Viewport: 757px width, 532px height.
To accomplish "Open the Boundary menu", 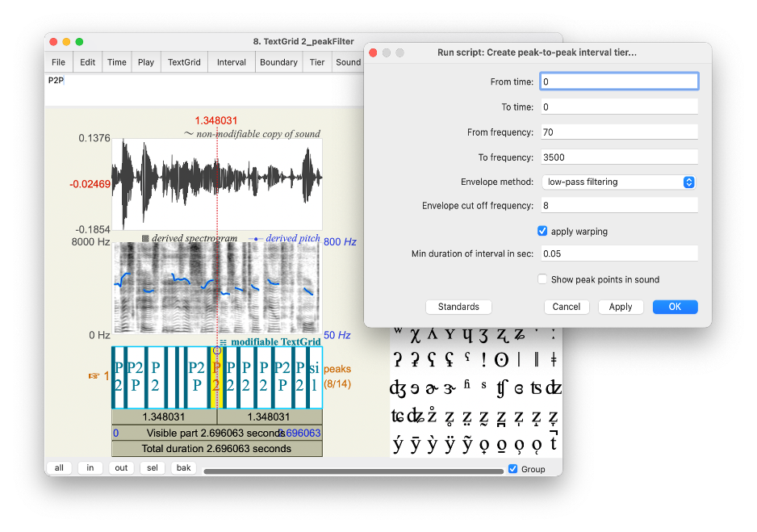I will (x=278, y=61).
